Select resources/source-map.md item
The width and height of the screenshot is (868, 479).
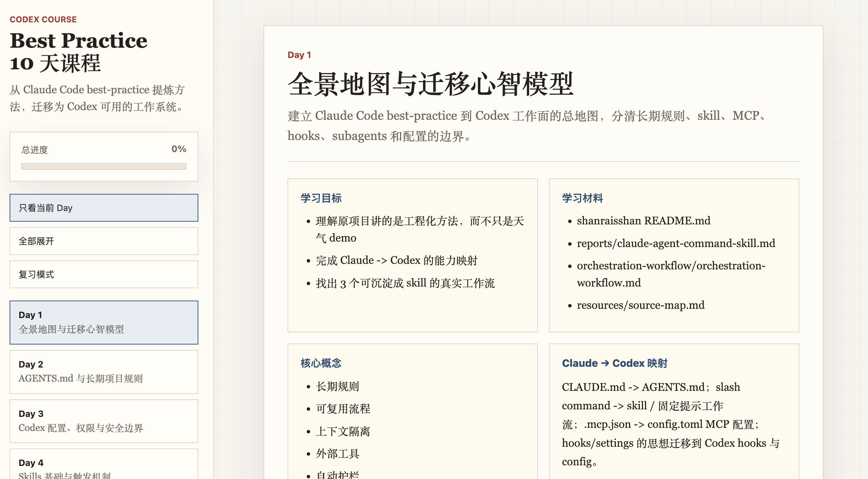641,305
